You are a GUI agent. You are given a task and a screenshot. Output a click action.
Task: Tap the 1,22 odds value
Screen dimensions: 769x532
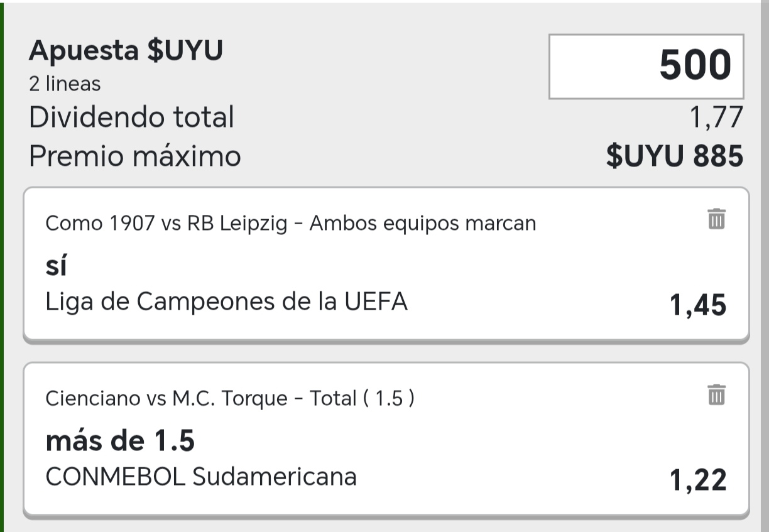tap(698, 481)
